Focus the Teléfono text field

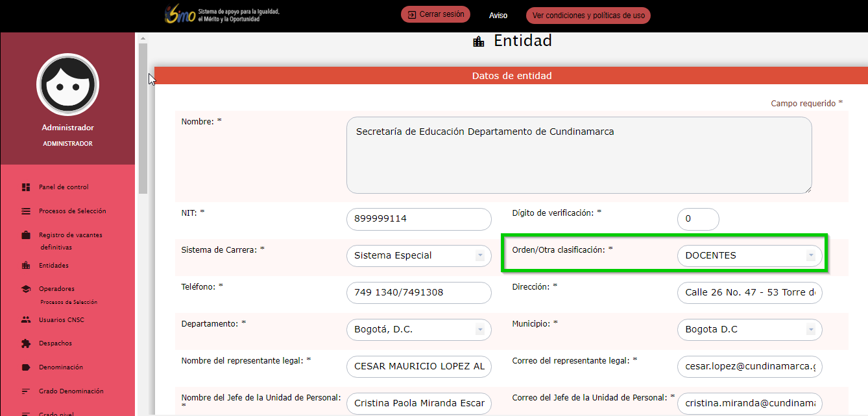pyautogui.click(x=418, y=293)
